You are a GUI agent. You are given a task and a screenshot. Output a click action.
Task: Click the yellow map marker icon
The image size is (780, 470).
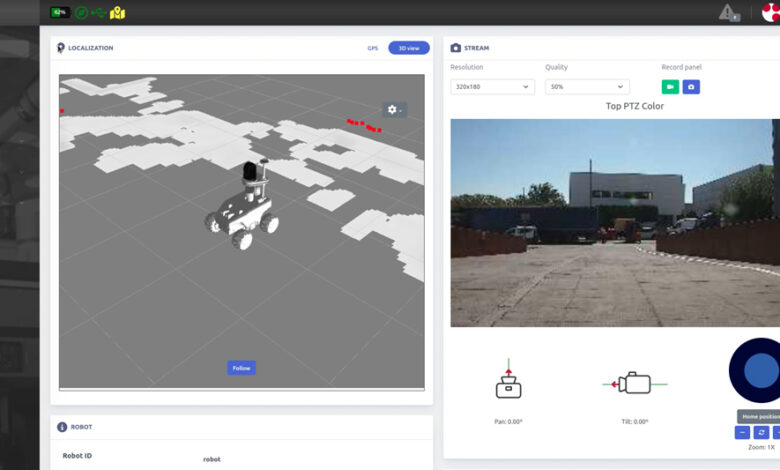coord(117,13)
